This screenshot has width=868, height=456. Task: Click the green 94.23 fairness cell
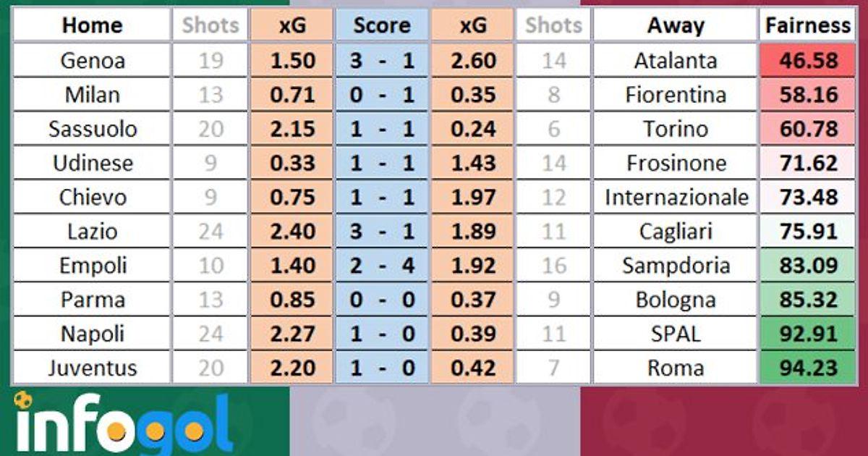click(x=808, y=368)
